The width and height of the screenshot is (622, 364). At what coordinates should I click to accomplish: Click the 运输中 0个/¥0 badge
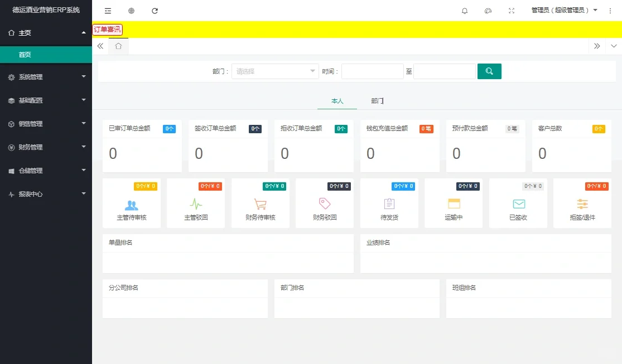coord(468,186)
